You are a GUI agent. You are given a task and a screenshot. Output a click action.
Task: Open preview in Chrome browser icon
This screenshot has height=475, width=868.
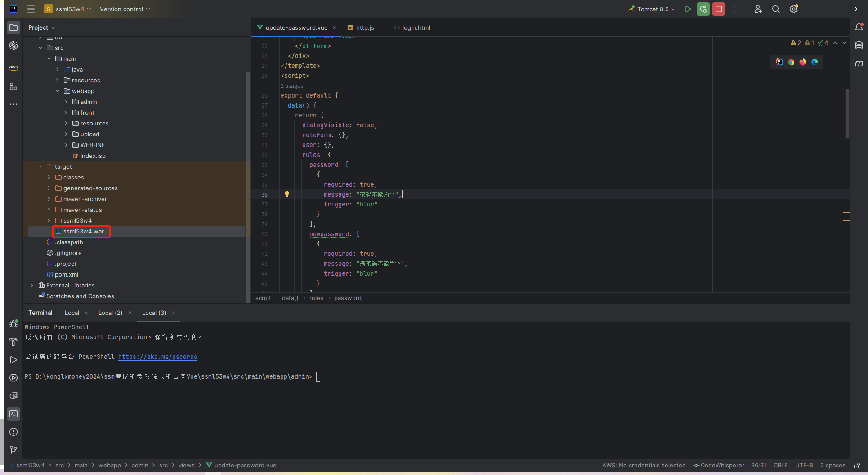(x=791, y=62)
